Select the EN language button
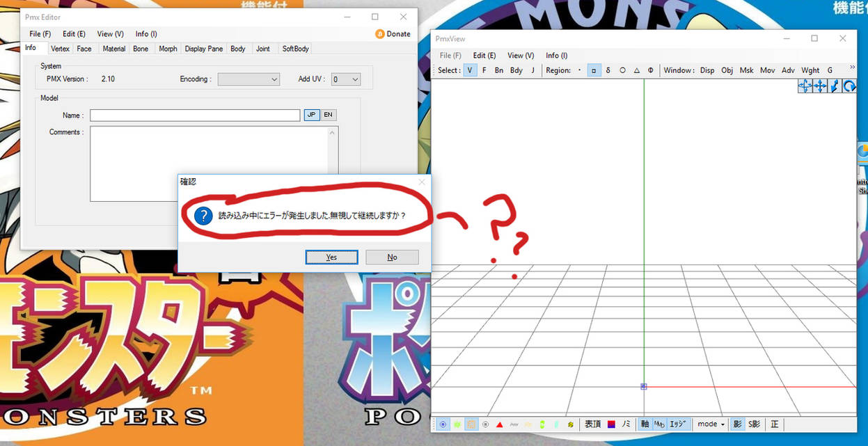 329,115
